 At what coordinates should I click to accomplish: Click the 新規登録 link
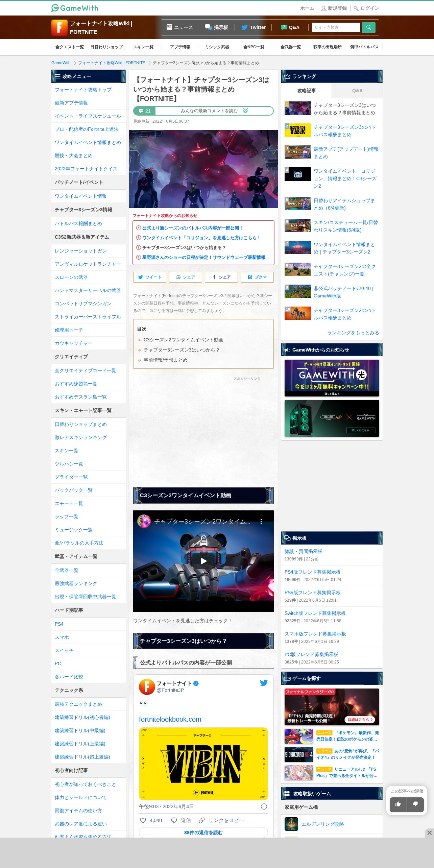[334, 8]
